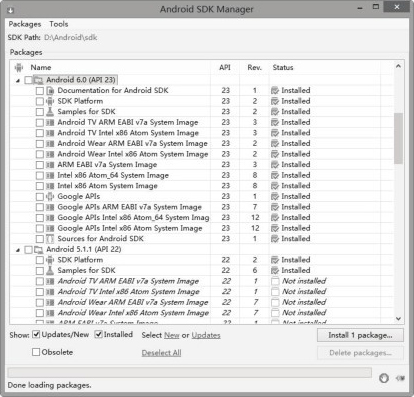Click the Not installed icon for API 22 Android TV ARM image

[x=275, y=281]
